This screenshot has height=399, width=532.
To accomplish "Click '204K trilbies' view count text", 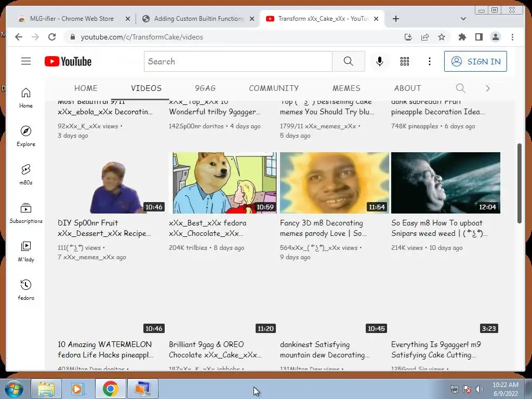I will coord(188,248).
